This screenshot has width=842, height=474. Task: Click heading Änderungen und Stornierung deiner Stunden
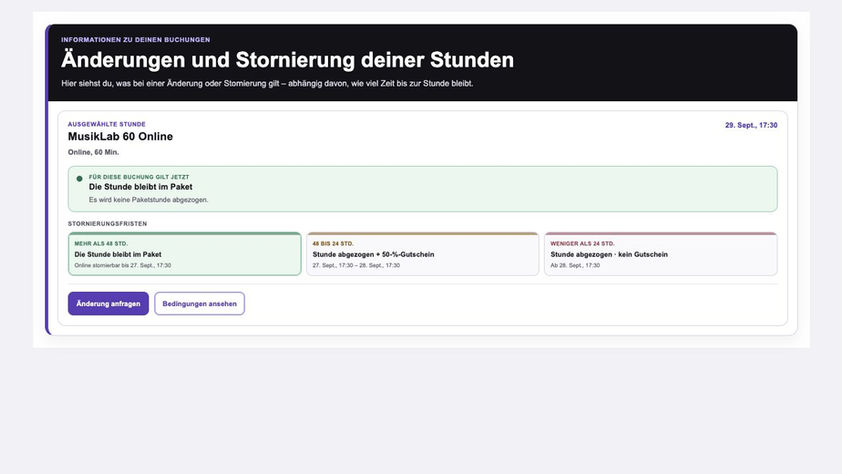[x=287, y=60]
